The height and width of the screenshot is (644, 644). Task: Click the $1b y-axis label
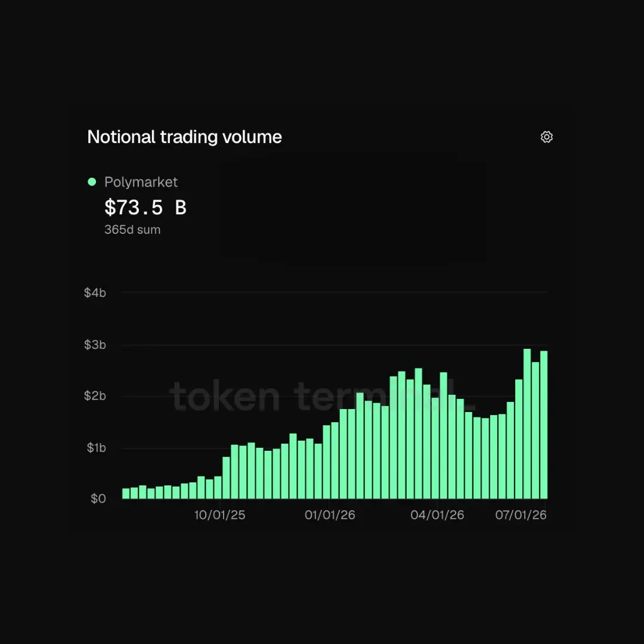pos(96,448)
